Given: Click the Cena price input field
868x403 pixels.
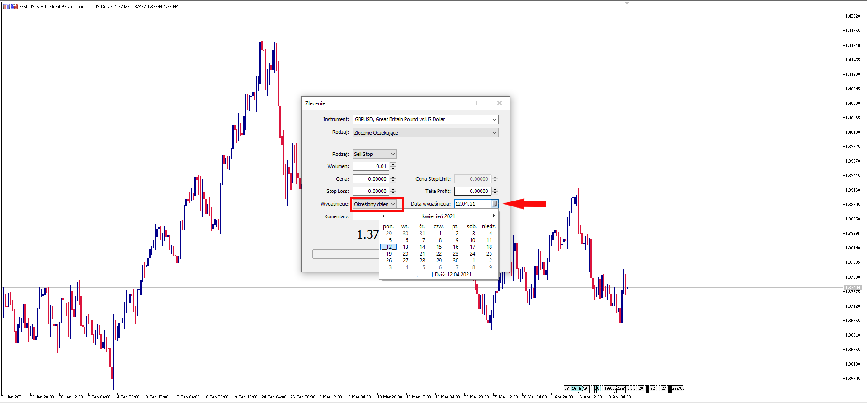Looking at the screenshot, I should [371, 179].
